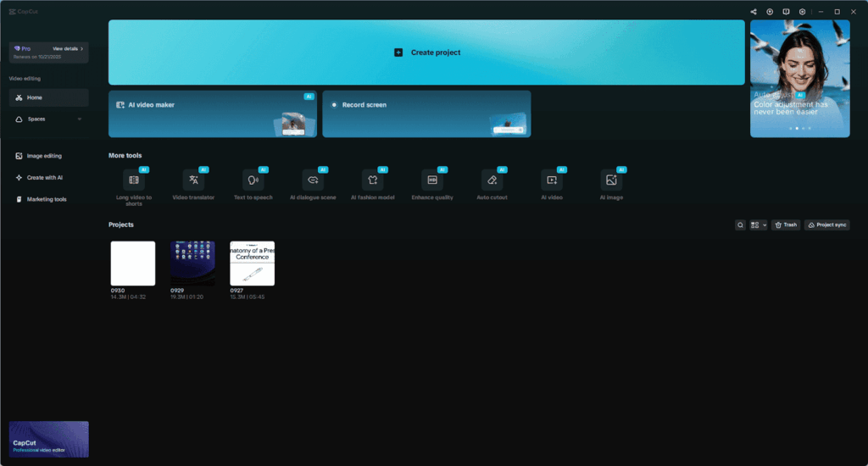
Task: Click the '15.3M | 05:45' project info text
Action: (x=248, y=297)
